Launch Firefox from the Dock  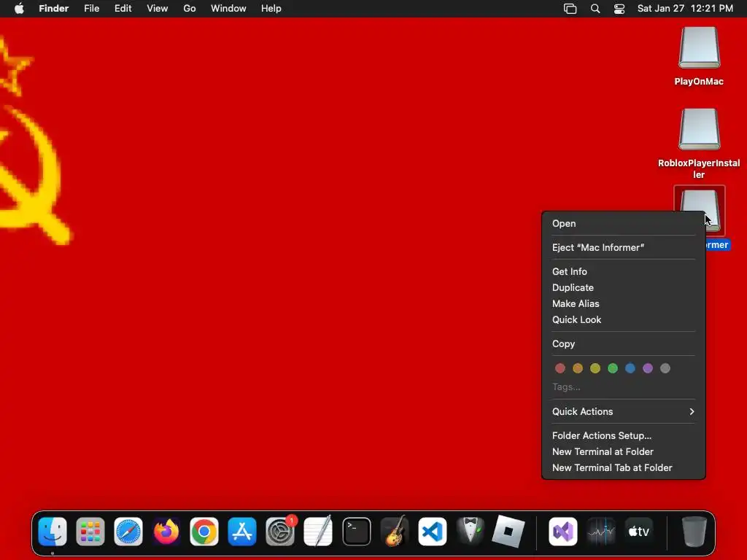click(166, 532)
